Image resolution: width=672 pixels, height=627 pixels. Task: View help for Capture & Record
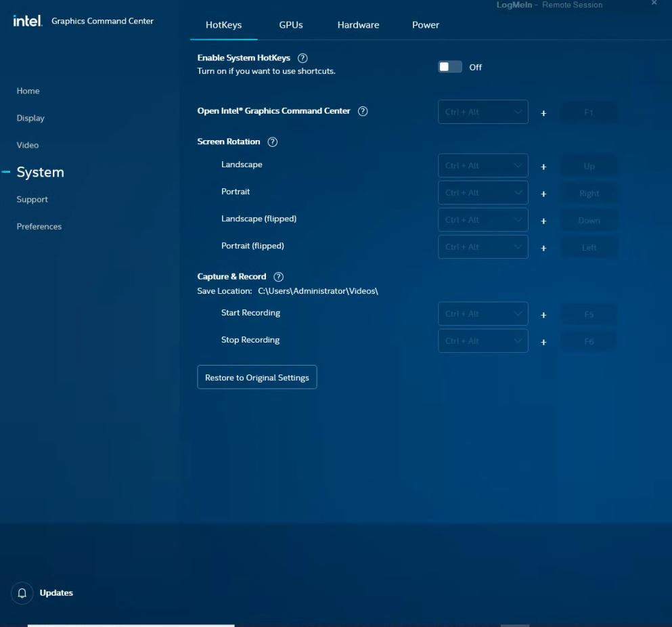(x=279, y=277)
